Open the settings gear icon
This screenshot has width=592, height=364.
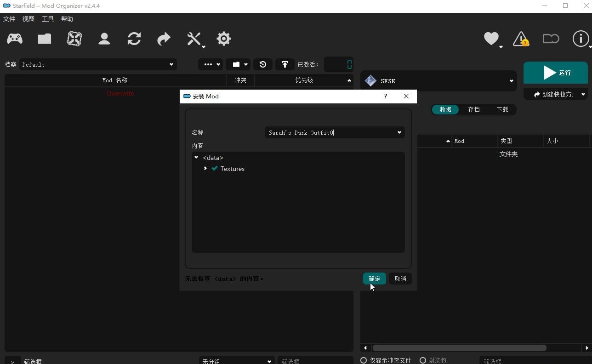(224, 39)
